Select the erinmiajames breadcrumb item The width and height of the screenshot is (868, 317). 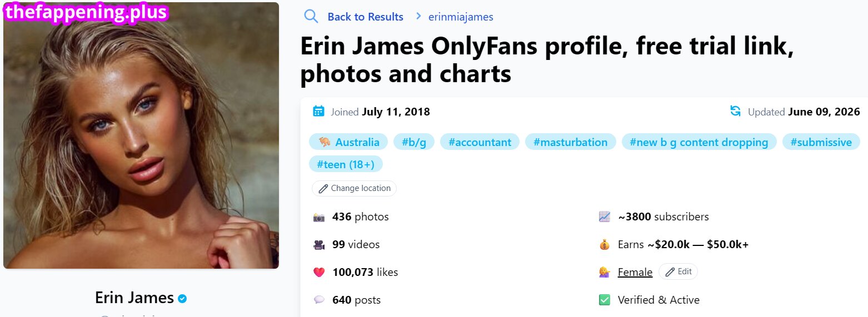coord(461,17)
